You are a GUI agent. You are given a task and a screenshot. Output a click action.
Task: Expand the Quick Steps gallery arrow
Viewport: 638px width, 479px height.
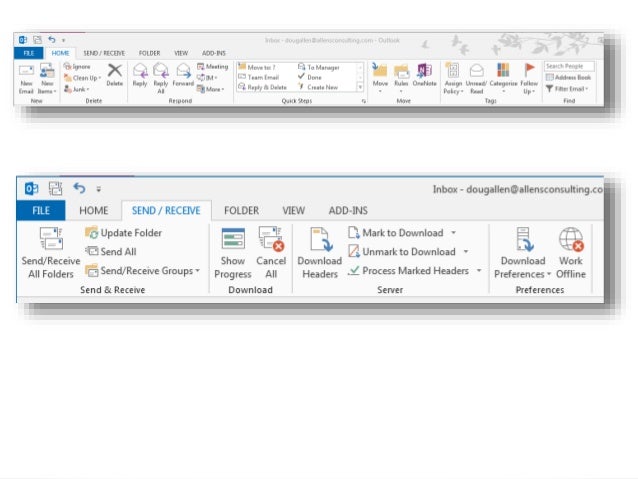(x=360, y=87)
